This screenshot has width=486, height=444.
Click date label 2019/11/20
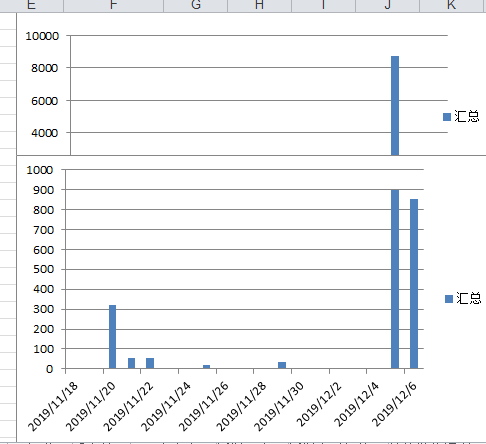tap(90, 407)
